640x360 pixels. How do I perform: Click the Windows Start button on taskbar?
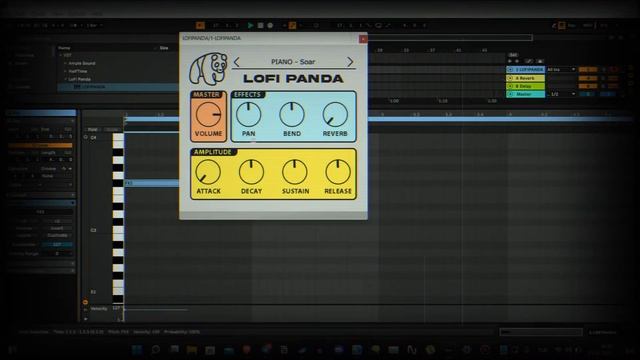point(137,350)
